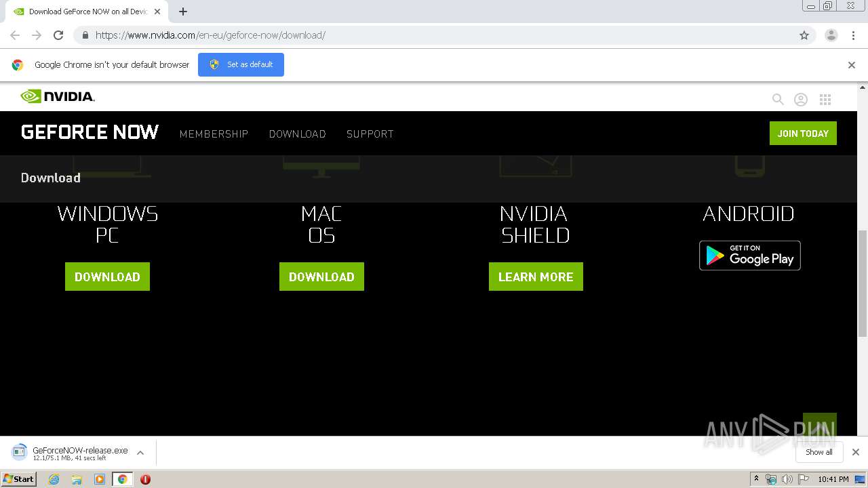868x488 pixels.
Task: Download GeForce NOW for Mac OS
Action: (x=321, y=277)
